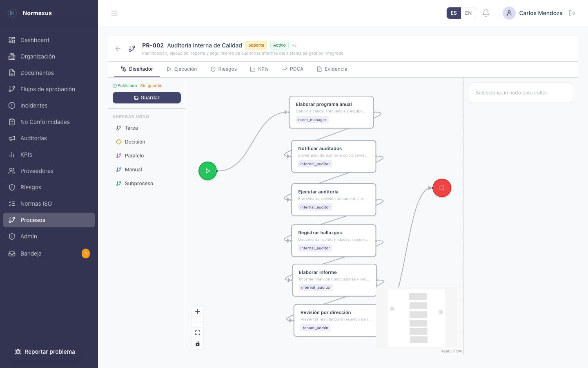The height and width of the screenshot is (368, 588).
Task: Click Reportar problema
Action: (x=45, y=351)
